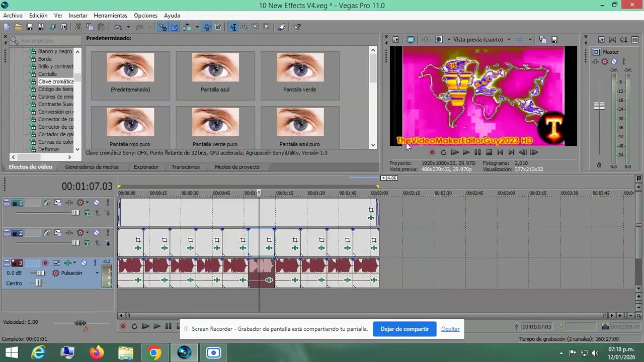Solo video track 2
Viewport: 644px width, 362px height.
click(108, 233)
